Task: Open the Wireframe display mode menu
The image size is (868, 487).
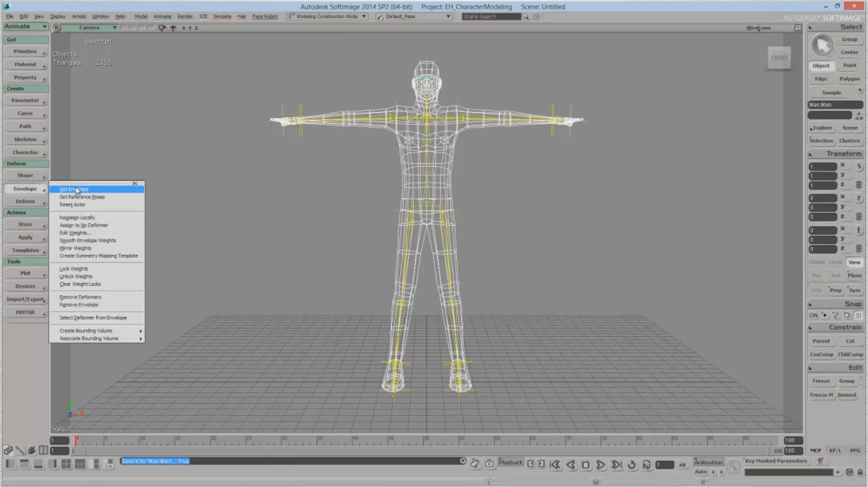Action: (758, 28)
